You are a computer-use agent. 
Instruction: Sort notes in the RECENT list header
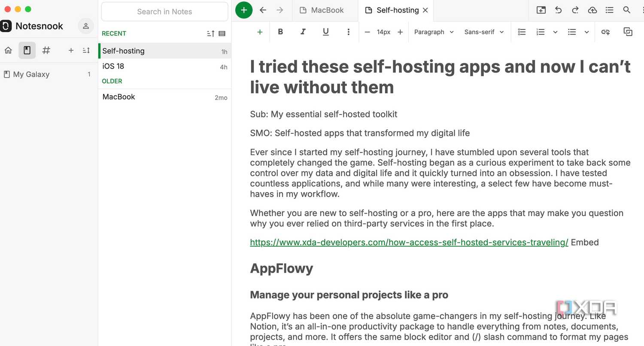tap(211, 33)
